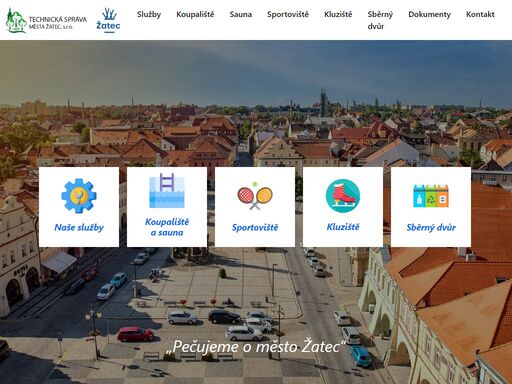512x384 pixels.
Task: Open the Koupaliště a sauna card link
Action: (167, 227)
